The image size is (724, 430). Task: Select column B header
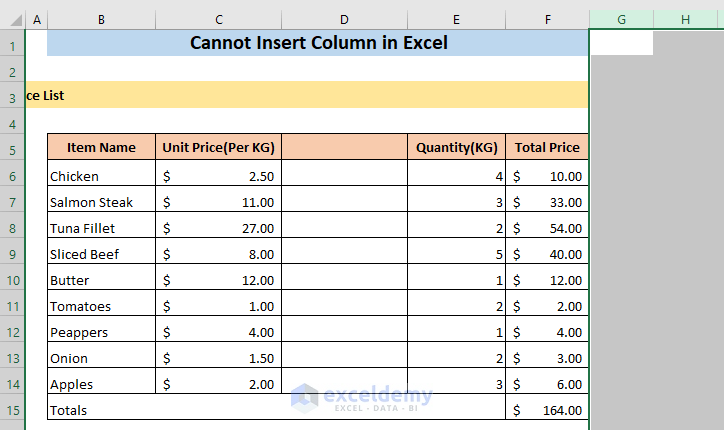click(101, 19)
